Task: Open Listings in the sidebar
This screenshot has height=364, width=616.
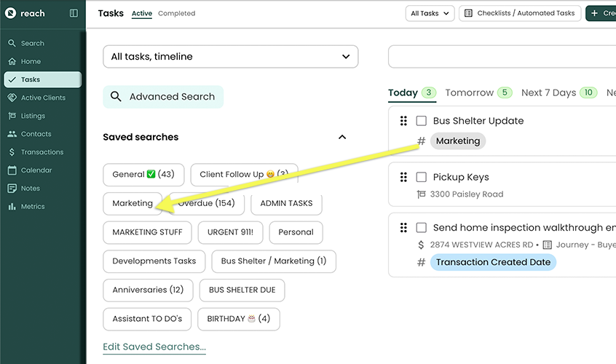Action: tap(33, 116)
